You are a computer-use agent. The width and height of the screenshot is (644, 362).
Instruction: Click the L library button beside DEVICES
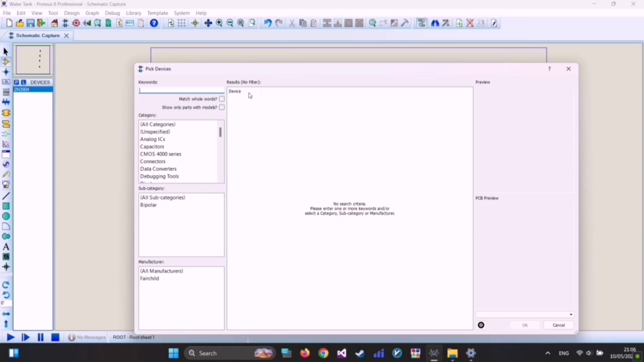tap(23, 82)
